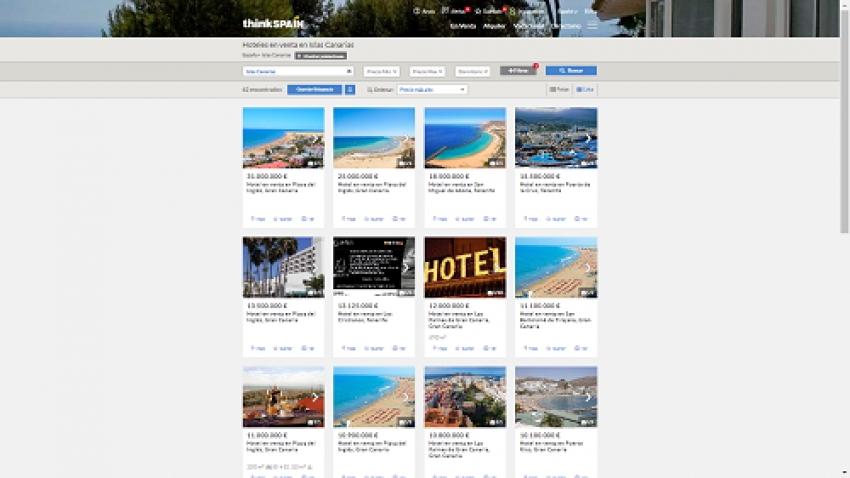
Task: Click '+ más' on the San Bartolomé de Tirajana card
Action: pyautogui.click(x=531, y=348)
